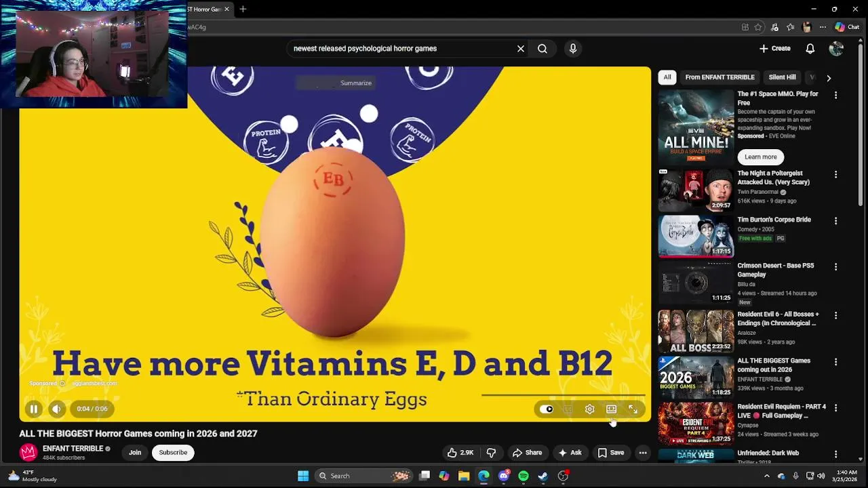This screenshot has height=488, width=868.
Task: Open the Edge profile avatar
Action: [x=806, y=27]
